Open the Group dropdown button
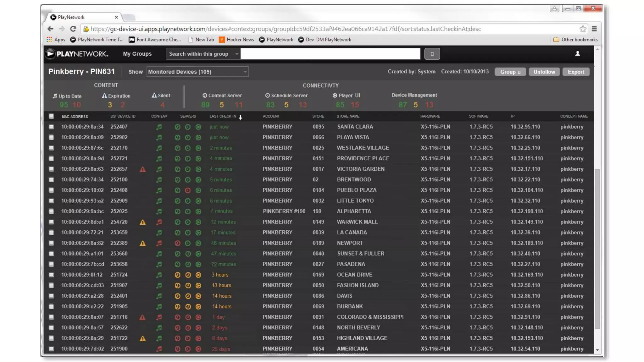644x362 pixels. 510,72
